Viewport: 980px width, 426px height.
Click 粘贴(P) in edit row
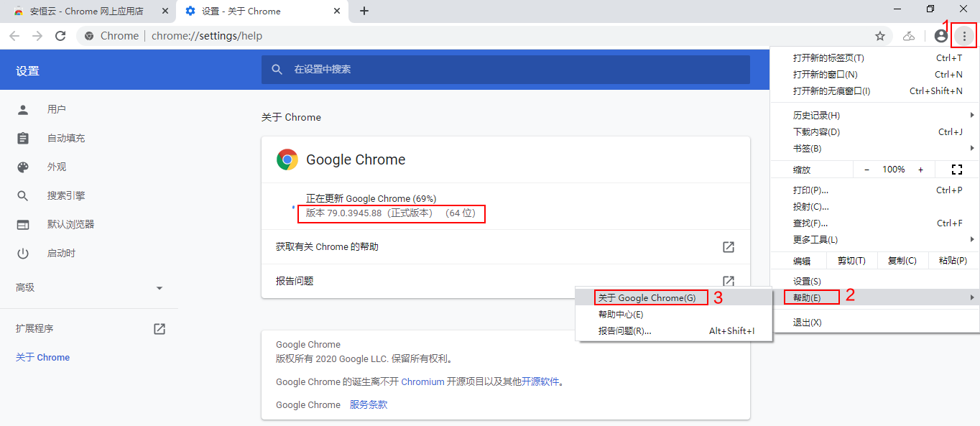point(953,261)
